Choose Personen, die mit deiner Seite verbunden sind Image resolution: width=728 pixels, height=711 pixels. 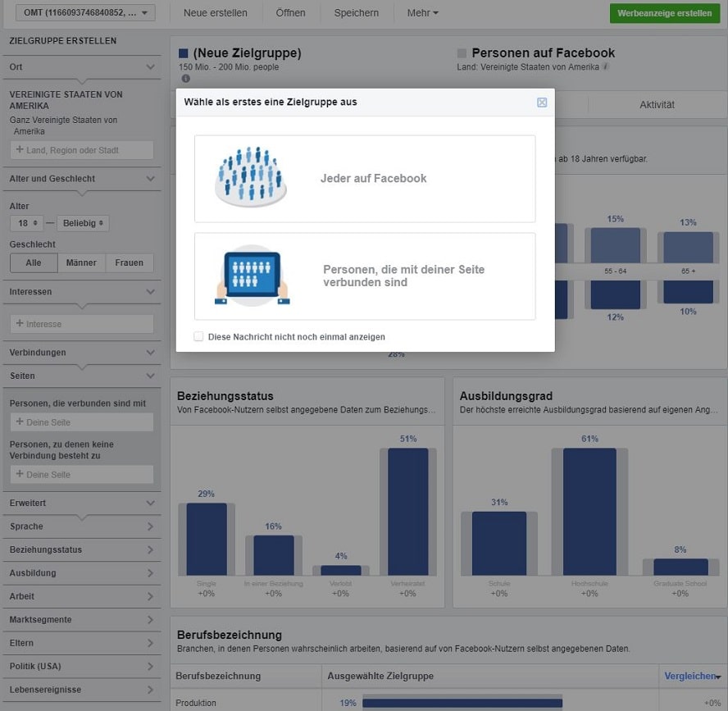365,276
